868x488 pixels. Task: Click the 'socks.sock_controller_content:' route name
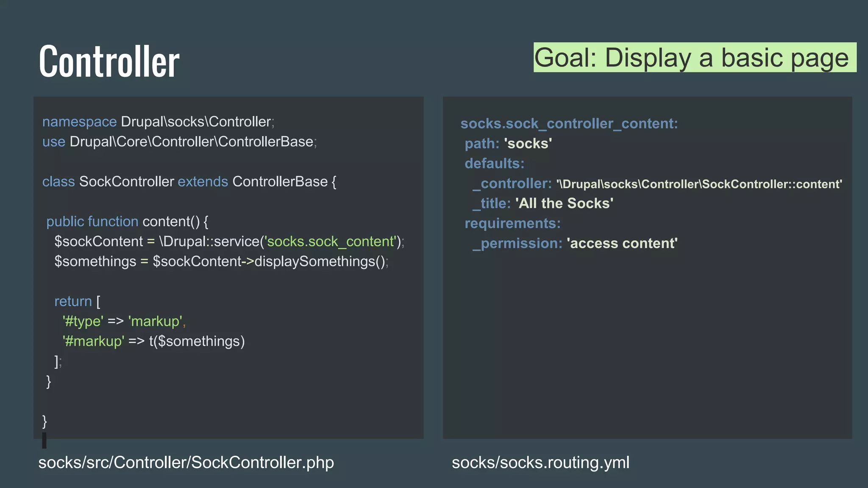click(569, 124)
